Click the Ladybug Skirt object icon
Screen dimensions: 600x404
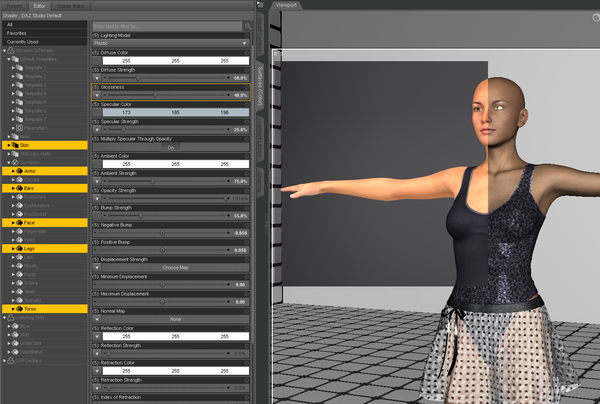coord(11,318)
